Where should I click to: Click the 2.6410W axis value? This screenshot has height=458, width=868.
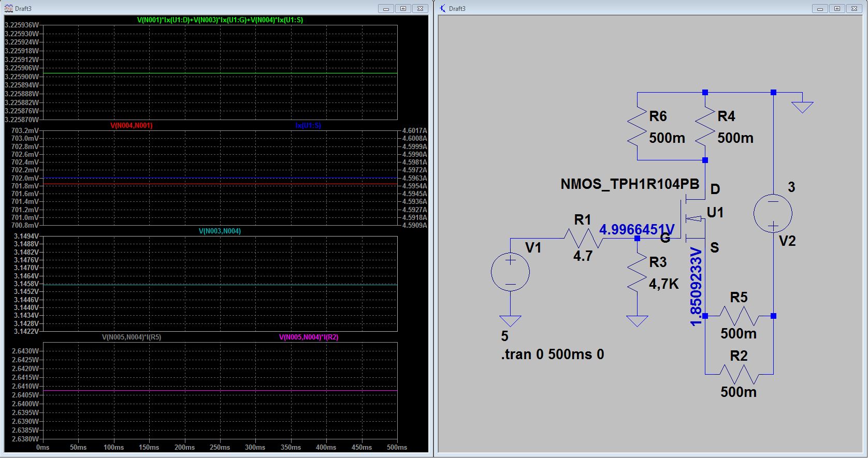coord(25,386)
